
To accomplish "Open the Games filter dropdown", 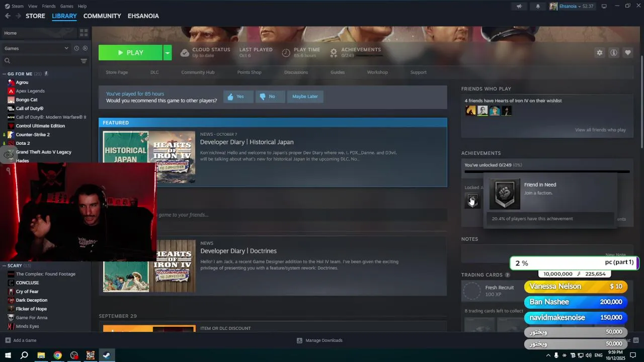I will tap(36, 48).
